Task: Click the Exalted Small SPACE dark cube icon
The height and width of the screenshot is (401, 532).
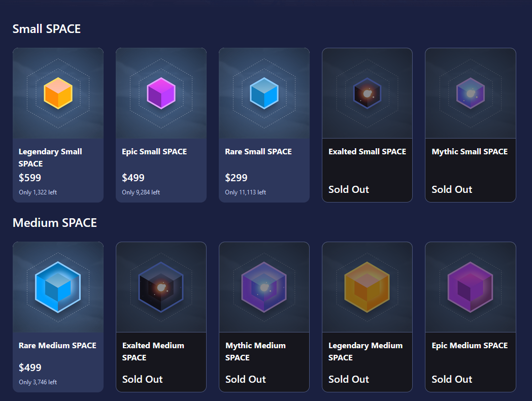Action: click(367, 93)
